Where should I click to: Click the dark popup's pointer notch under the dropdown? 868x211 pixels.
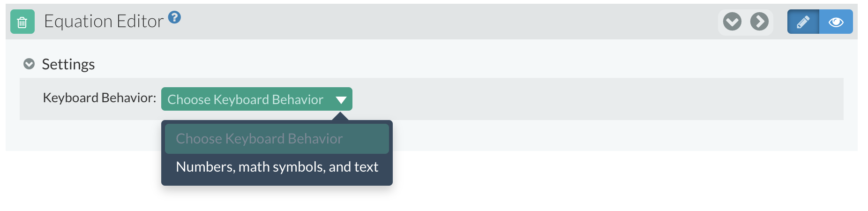tap(341, 116)
